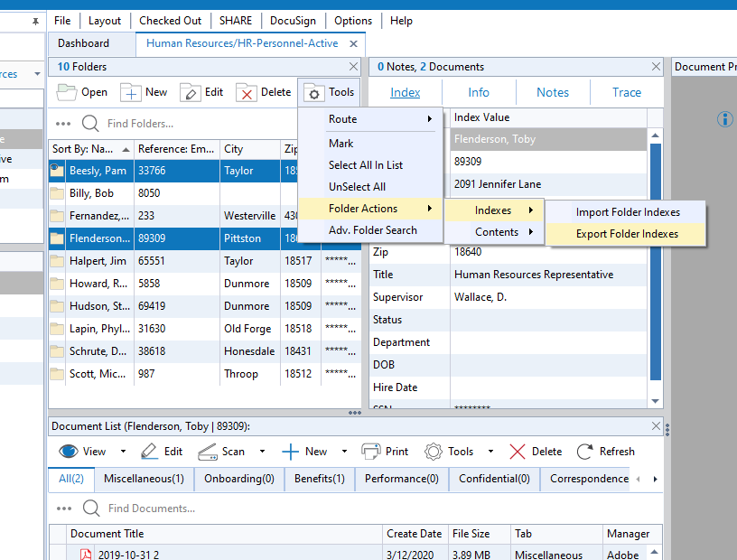The width and height of the screenshot is (737, 560).
Task: Choose Export Folder Indexes from the menu
Action: [x=625, y=232]
